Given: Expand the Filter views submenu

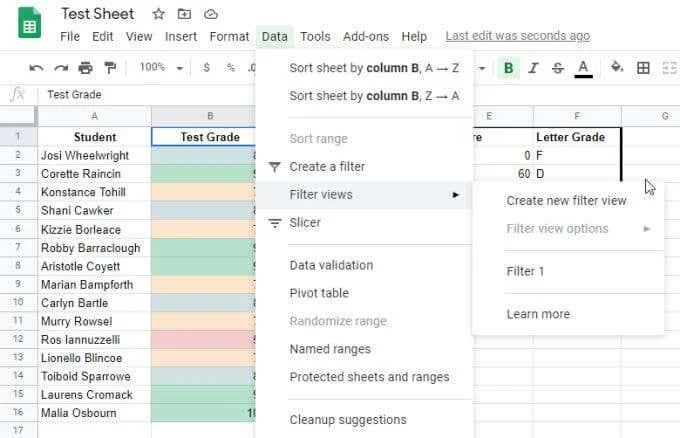Looking at the screenshot, I should click(x=363, y=195).
